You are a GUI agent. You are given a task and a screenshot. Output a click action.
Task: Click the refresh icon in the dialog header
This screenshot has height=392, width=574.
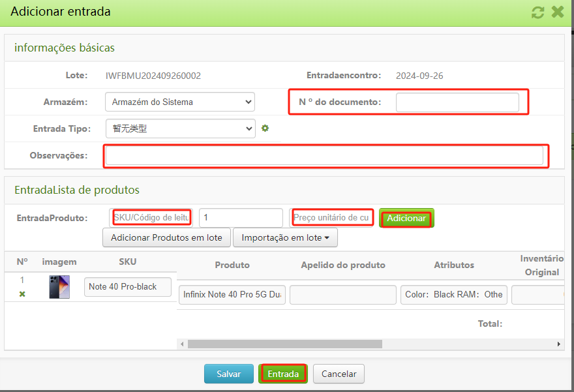click(538, 12)
